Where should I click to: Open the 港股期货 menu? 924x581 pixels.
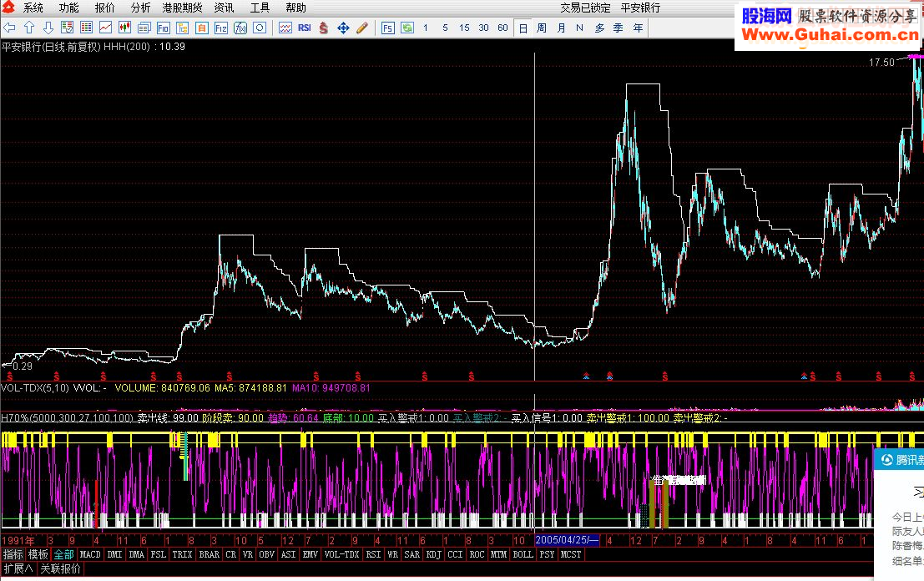pos(182,8)
